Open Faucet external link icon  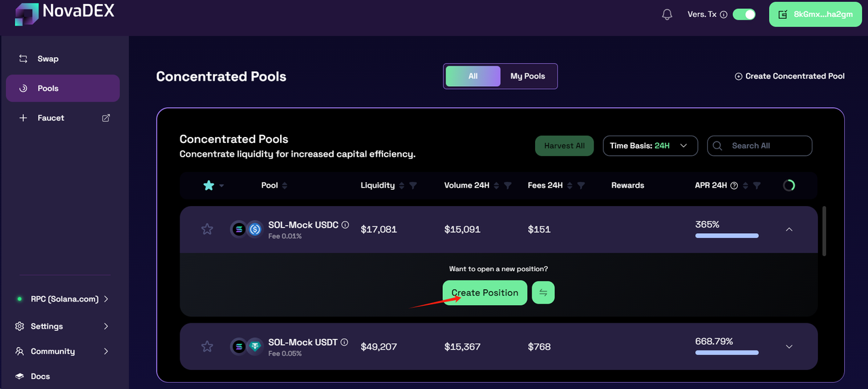pyautogui.click(x=106, y=118)
